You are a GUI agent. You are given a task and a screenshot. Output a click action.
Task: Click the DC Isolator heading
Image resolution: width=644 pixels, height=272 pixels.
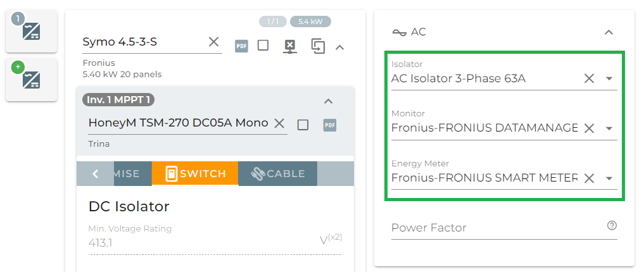point(129,206)
